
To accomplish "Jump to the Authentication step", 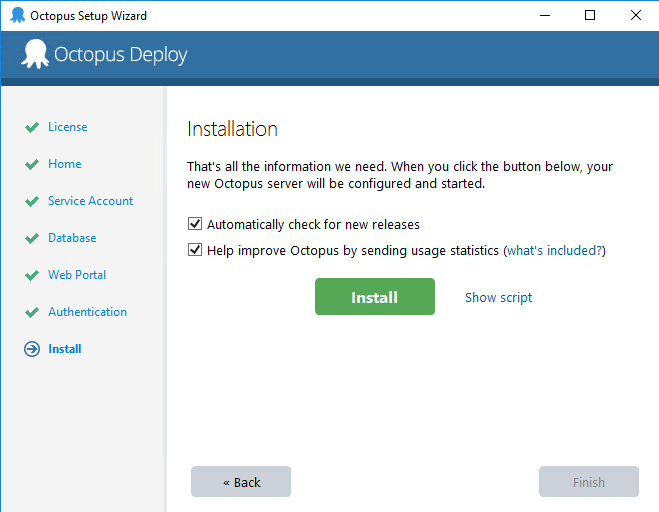I will point(87,312).
